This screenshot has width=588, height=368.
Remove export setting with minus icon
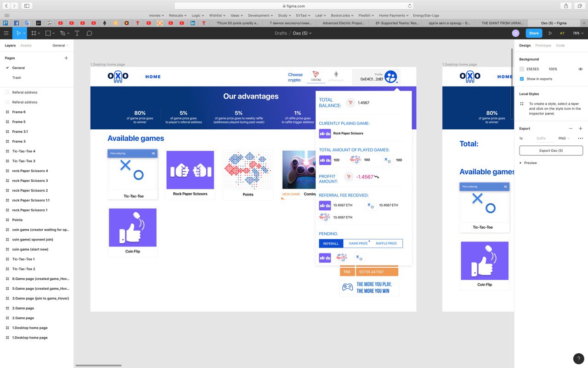571,128
